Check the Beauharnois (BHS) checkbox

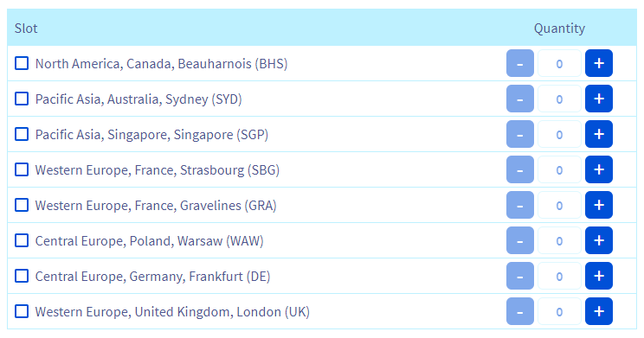22,64
